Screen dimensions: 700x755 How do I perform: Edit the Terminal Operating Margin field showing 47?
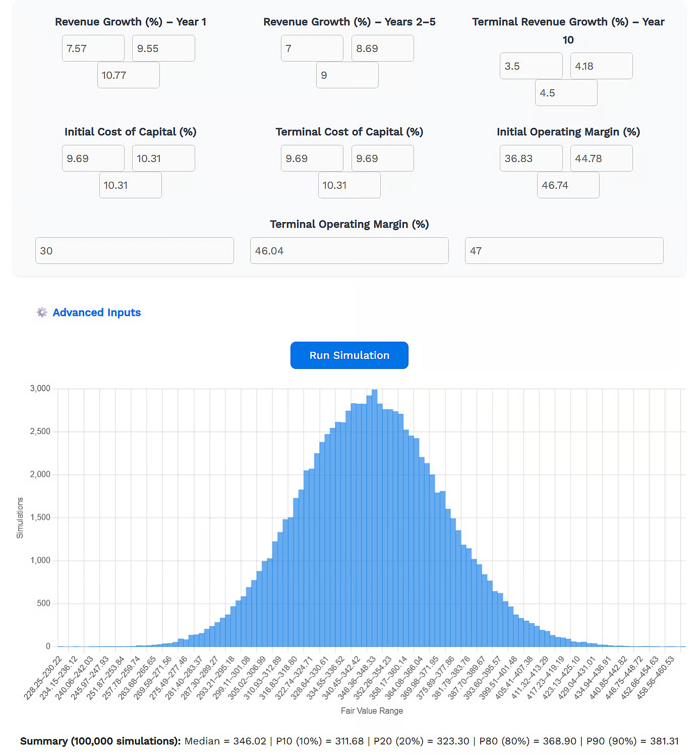tap(564, 251)
